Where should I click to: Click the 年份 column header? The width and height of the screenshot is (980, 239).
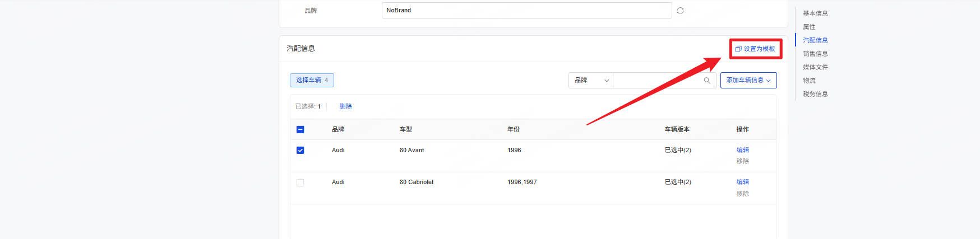[x=514, y=129]
